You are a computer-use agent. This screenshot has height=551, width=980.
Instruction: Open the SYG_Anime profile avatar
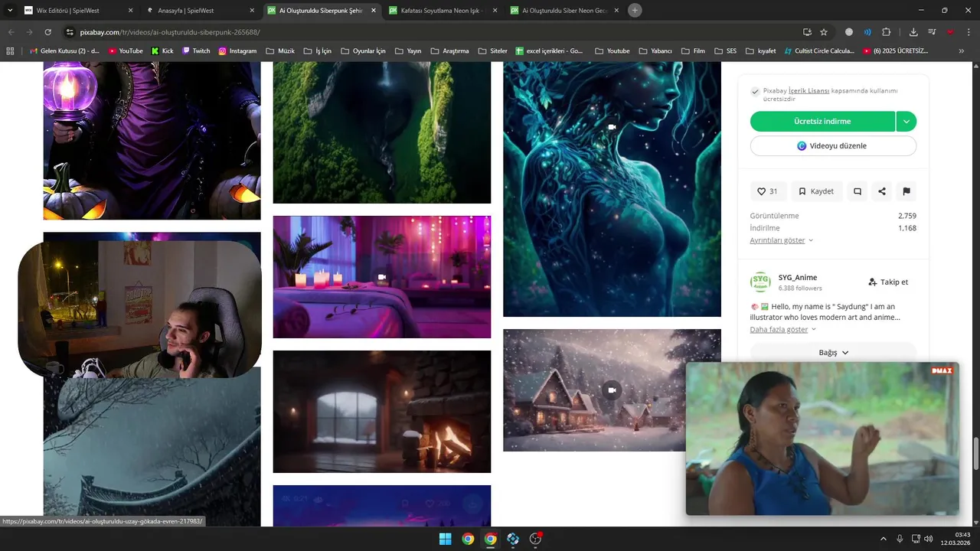[x=760, y=282]
